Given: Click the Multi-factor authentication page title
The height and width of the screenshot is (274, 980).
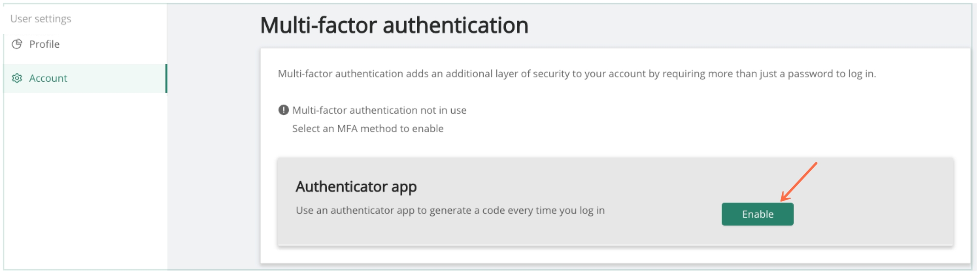Looking at the screenshot, I should tap(394, 25).
